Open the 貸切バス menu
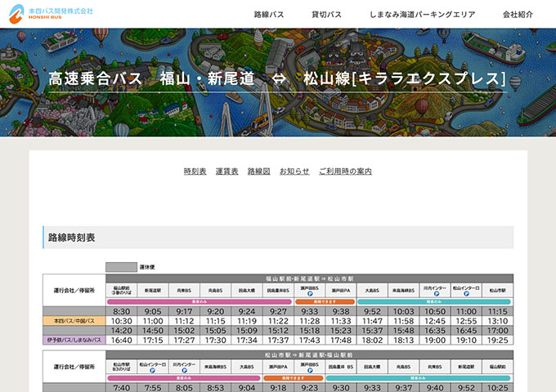Viewport: 556px width, 392px height. pos(326,15)
